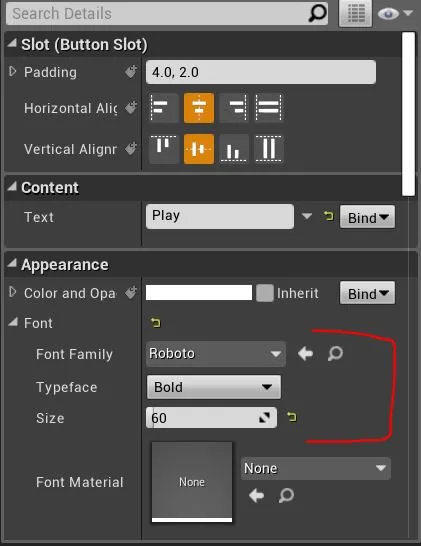
Task: Click the Bind button for Color
Action: [367, 293]
